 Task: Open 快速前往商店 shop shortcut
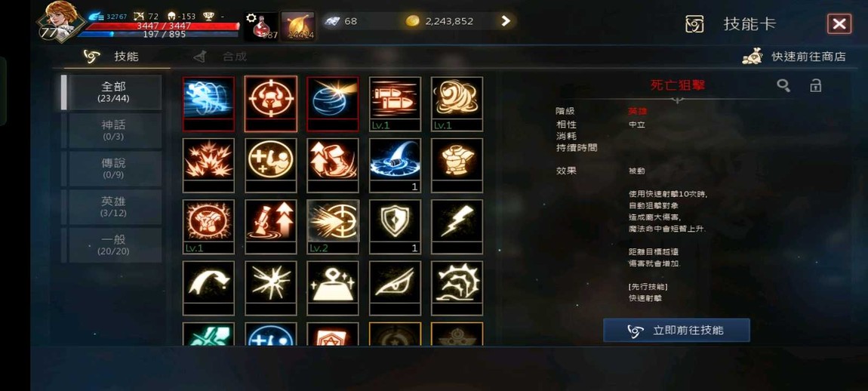[794, 57]
